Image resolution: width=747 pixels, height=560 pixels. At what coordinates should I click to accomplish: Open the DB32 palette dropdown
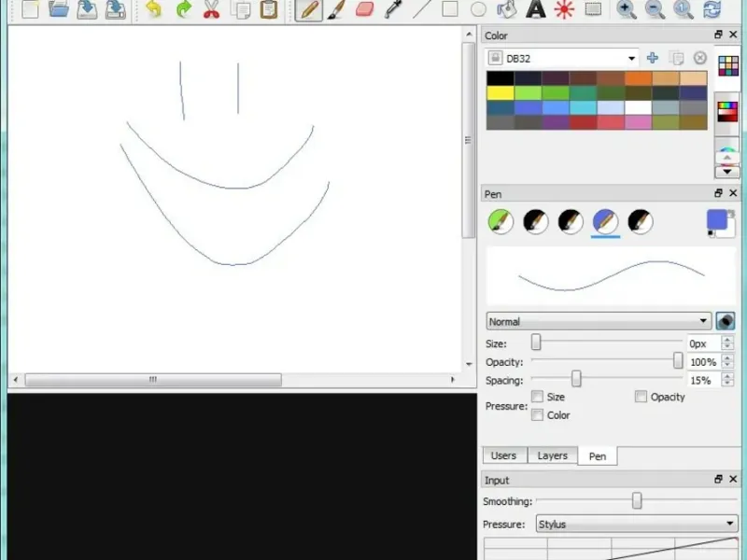tap(562, 58)
